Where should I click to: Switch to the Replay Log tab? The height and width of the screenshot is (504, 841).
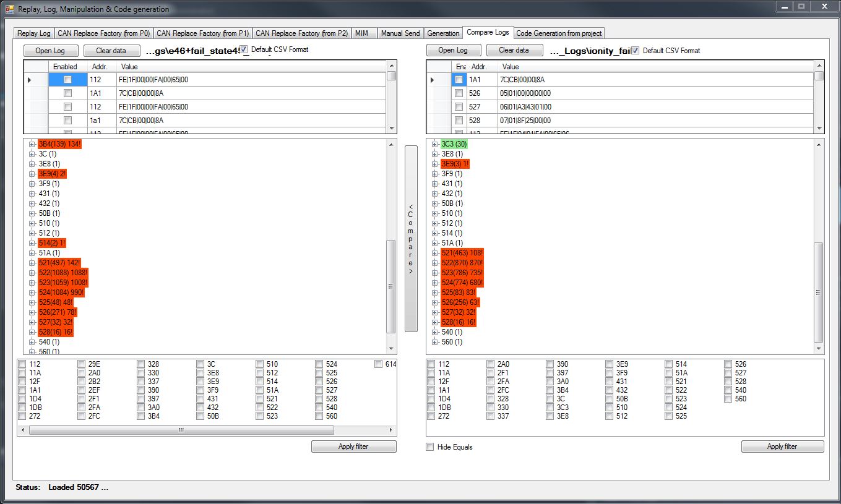click(34, 33)
